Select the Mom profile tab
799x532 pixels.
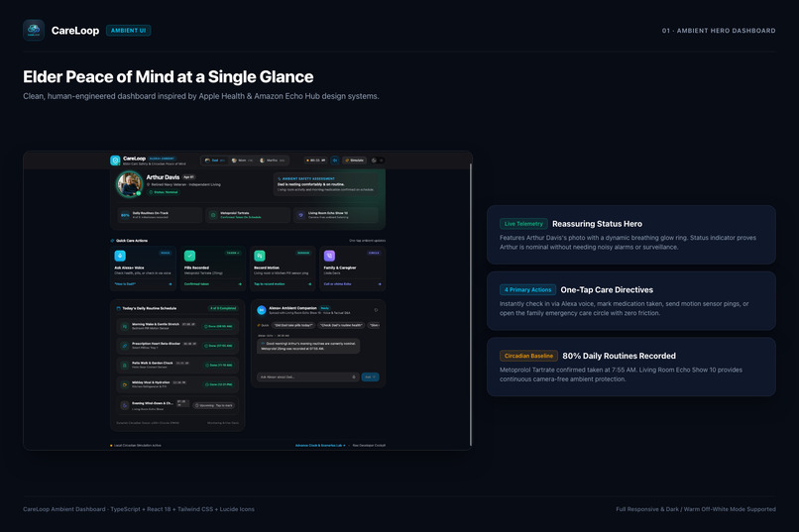click(242, 160)
